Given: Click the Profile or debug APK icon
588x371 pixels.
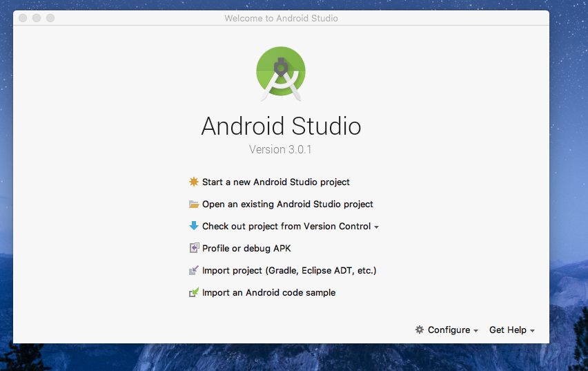Looking at the screenshot, I should coord(194,248).
